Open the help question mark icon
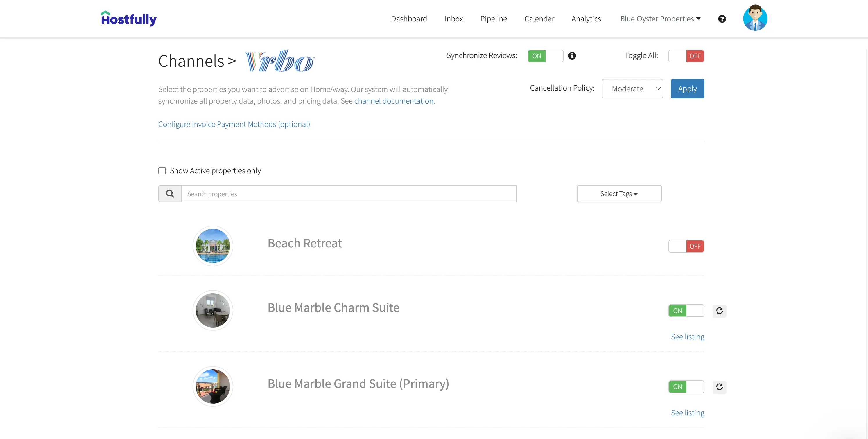Image resolution: width=868 pixels, height=439 pixels. click(722, 19)
